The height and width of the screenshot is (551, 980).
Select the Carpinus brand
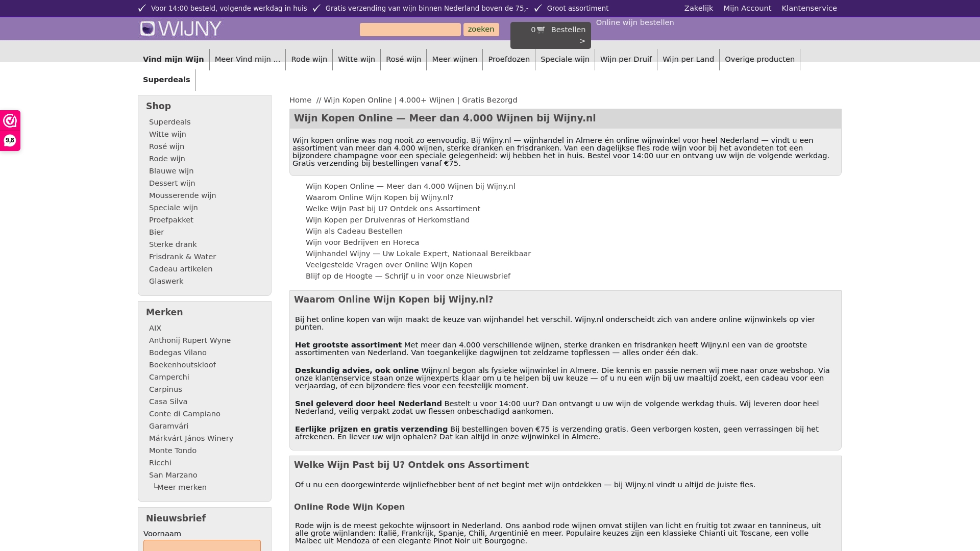[165, 389]
